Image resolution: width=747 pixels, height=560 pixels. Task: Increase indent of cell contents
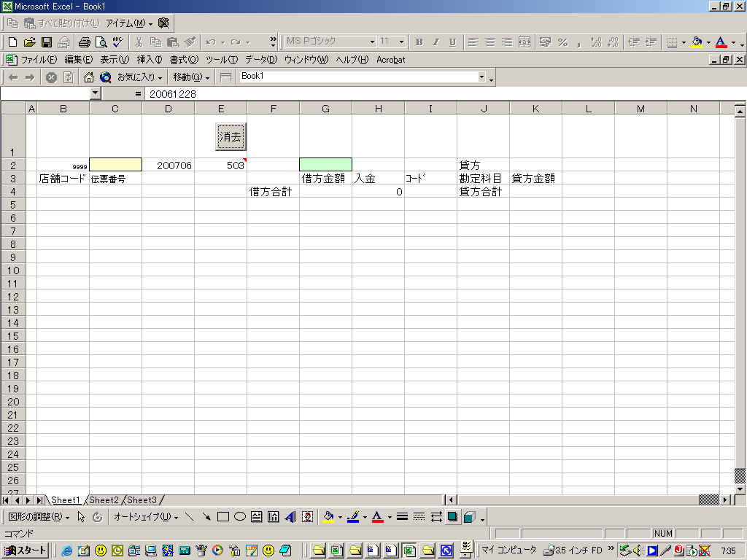pyautogui.click(x=651, y=42)
